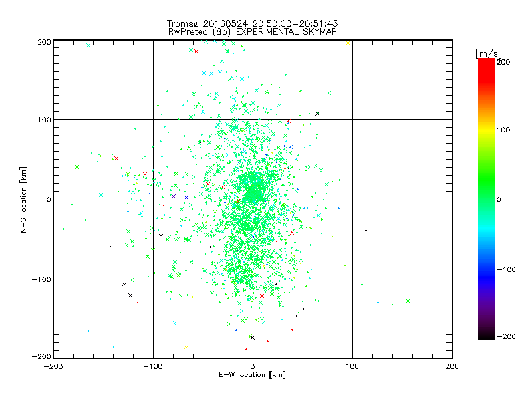Click the y-axis '200' tick label
This screenshot has height=399, width=532.
[x=44, y=42]
